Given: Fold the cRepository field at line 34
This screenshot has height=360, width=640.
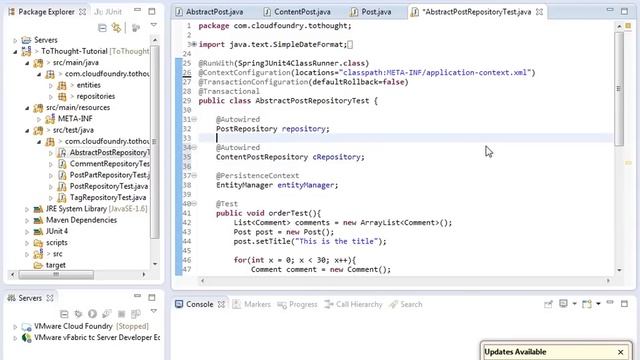Looking at the screenshot, I should (x=194, y=147).
